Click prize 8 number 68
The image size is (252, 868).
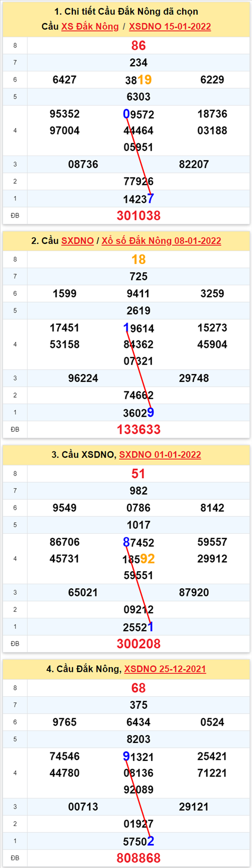pyautogui.click(x=139, y=688)
